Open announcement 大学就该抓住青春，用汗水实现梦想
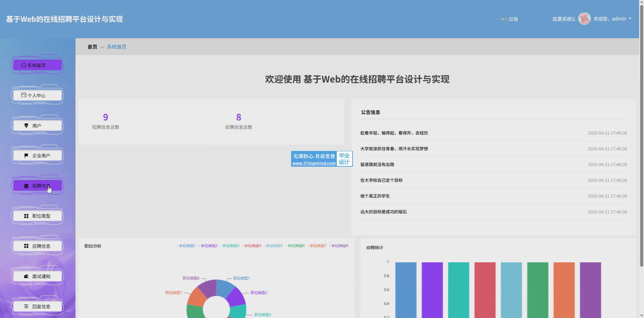 point(394,149)
